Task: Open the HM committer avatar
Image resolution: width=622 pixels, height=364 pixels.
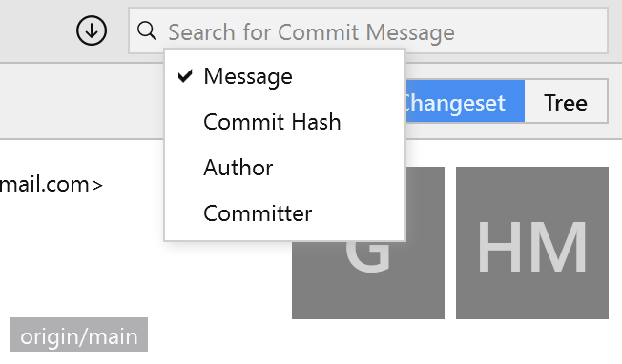Action: click(x=532, y=243)
